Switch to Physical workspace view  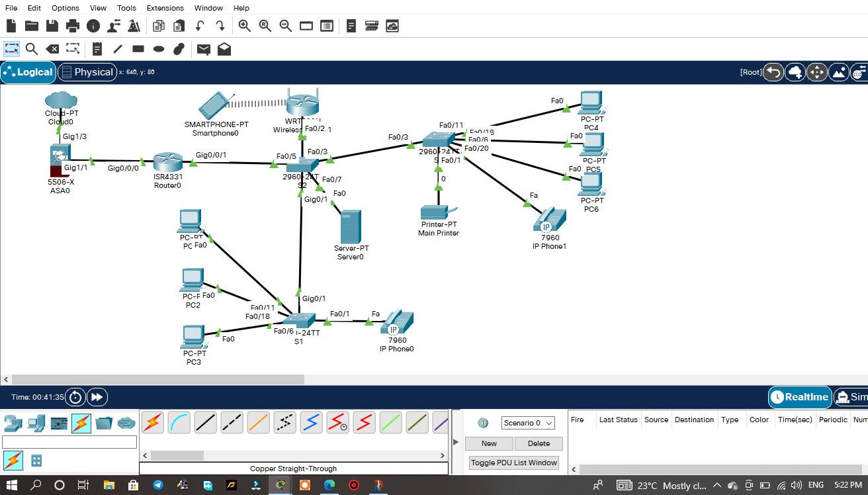(87, 72)
